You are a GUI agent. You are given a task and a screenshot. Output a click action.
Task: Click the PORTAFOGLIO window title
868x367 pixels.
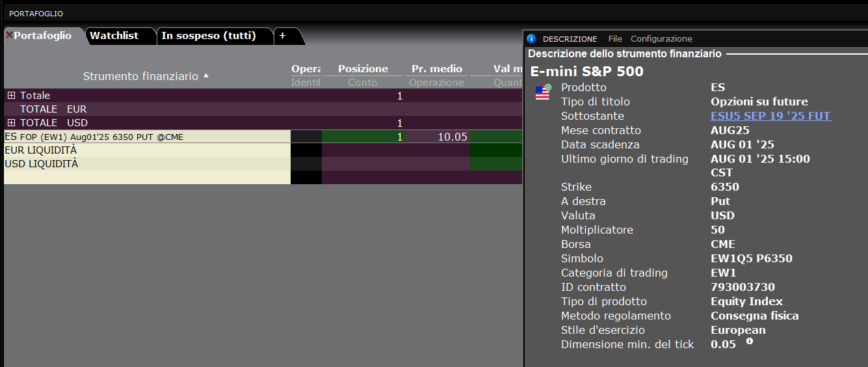(36, 14)
